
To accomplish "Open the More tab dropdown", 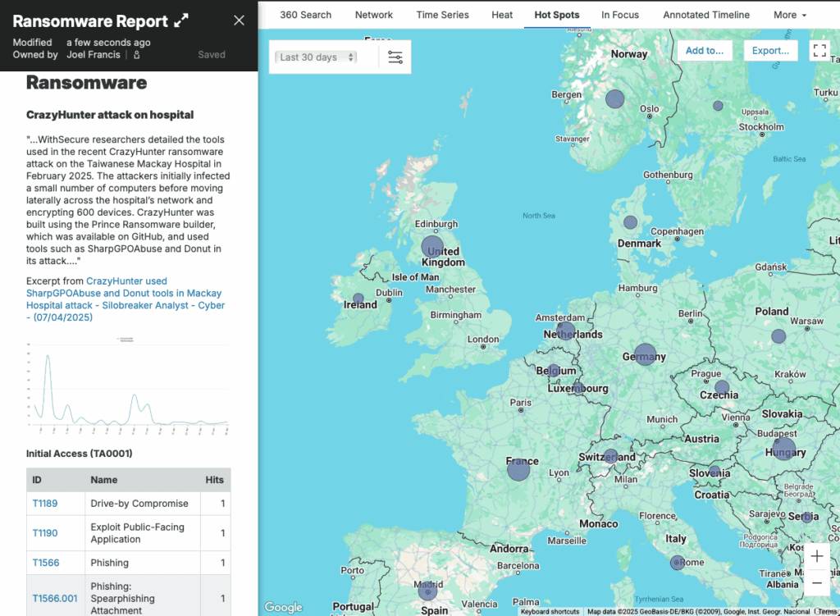I will pos(790,15).
